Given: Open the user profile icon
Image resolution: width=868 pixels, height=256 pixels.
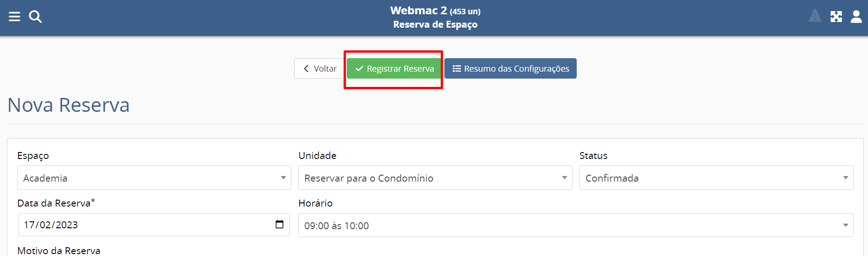Looking at the screenshot, I should click(x=856, y=17).
